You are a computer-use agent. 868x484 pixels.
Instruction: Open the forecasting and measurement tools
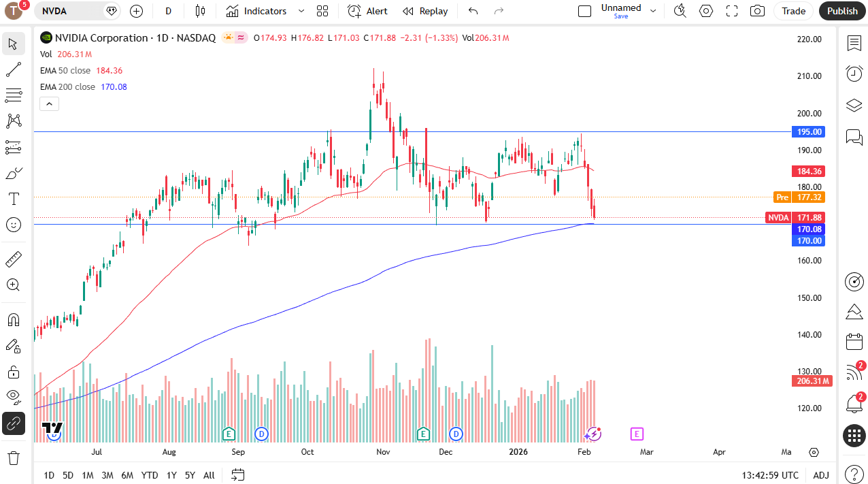coord(13,147)
